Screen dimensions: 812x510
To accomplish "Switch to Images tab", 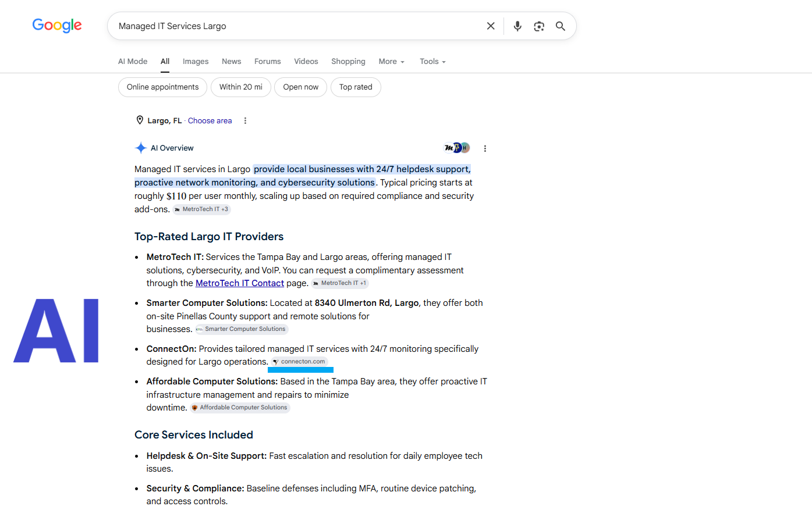I will pos(196,62).
